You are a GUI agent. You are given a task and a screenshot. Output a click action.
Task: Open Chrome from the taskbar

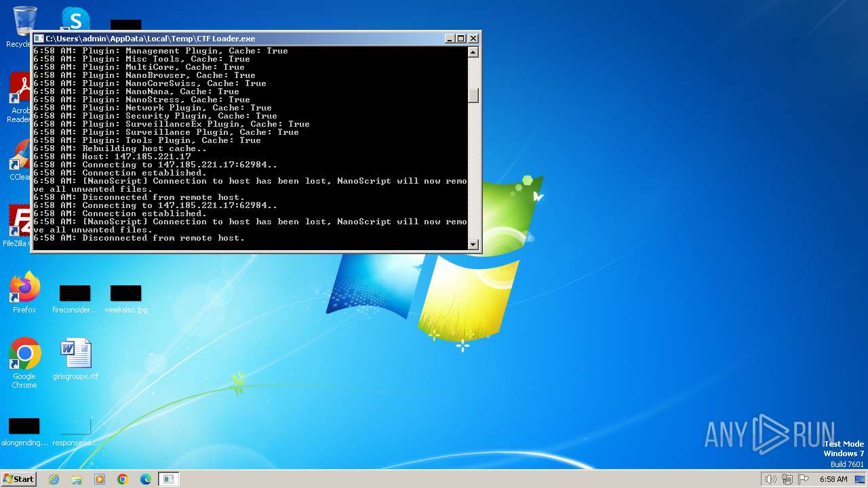[123, 479]
